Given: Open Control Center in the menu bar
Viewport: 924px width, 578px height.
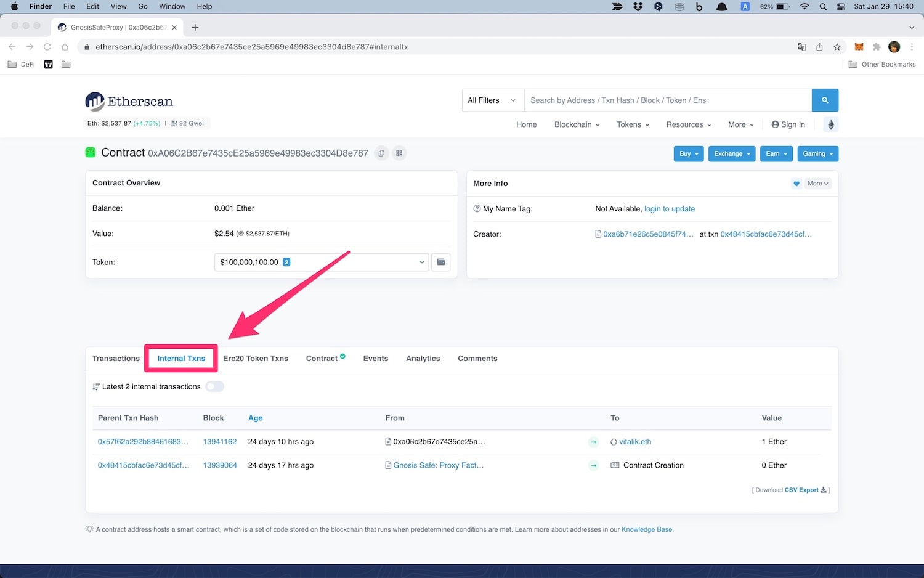Looking at the screenshot, I should point(841,6).
